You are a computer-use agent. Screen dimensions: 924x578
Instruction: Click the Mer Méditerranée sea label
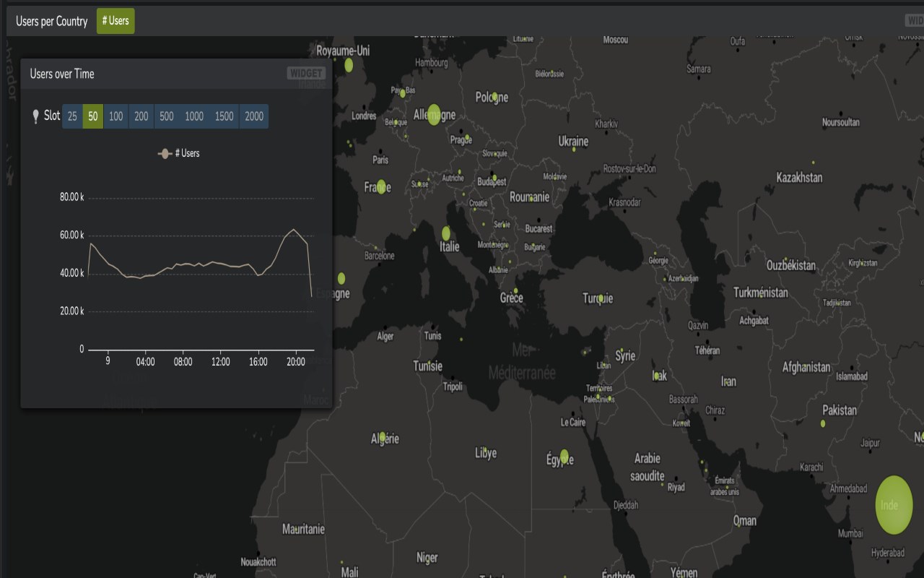pyautogui.click(x=523, y=361)
